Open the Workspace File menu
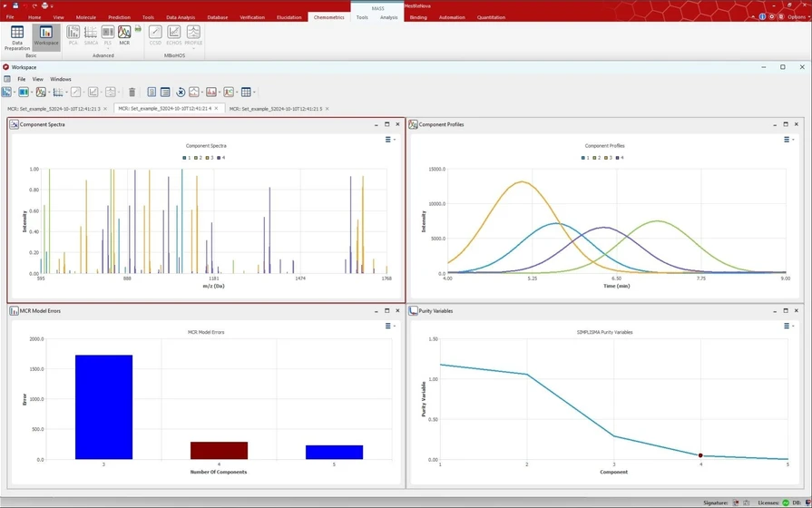This screenshot has height=508, width=812. [x=21, y=79]
